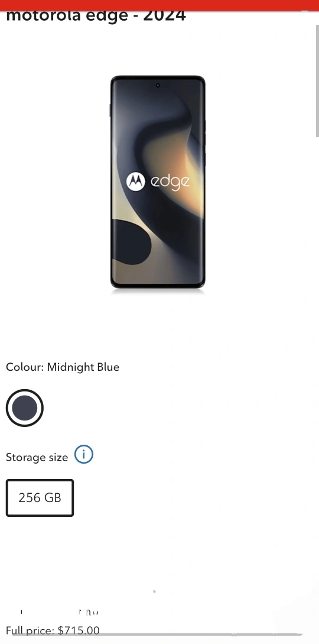Click the Colour: Midnight Blue label
The image size is (319, 644).
(x=63, y=367)
